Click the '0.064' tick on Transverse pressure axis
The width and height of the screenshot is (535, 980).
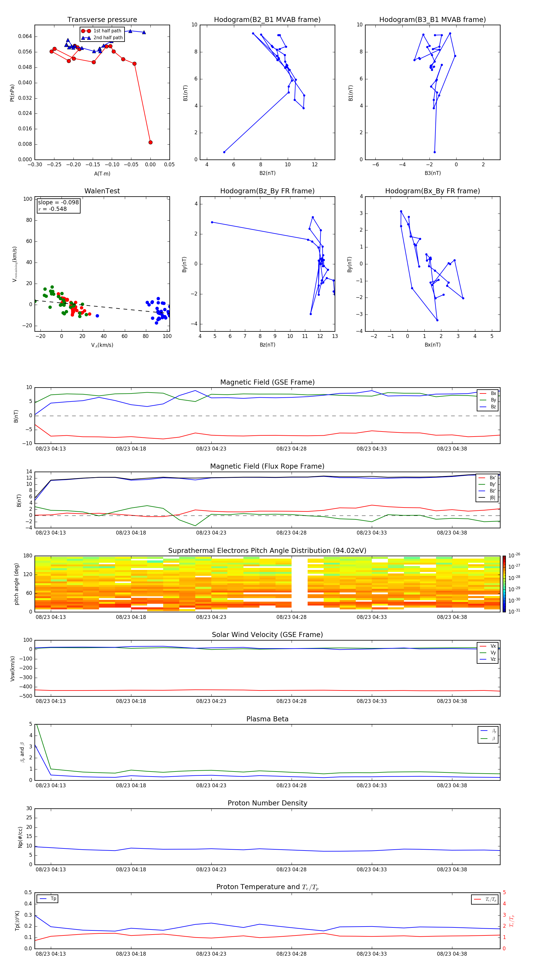[25, 37]
